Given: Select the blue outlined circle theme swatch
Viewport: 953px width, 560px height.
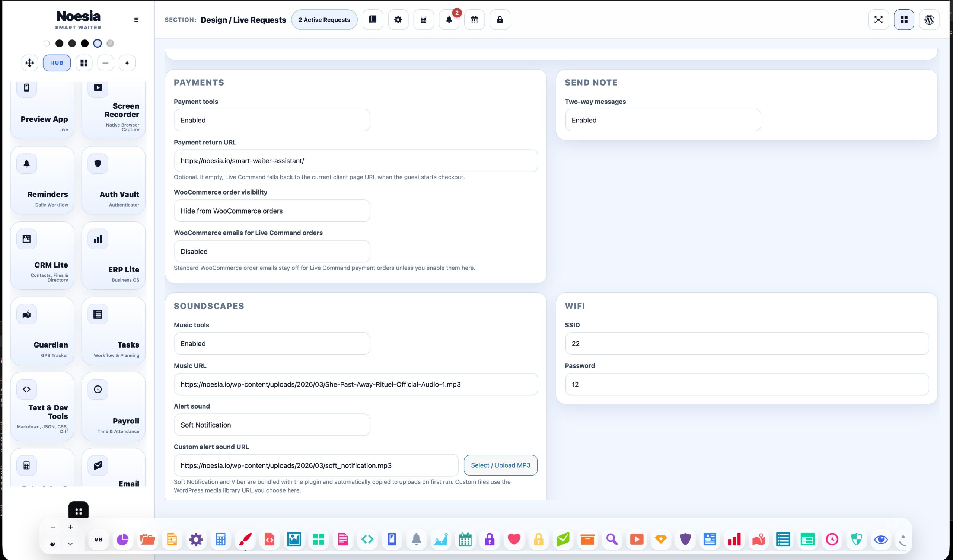Looking at the screenshot, I should 98,44.
